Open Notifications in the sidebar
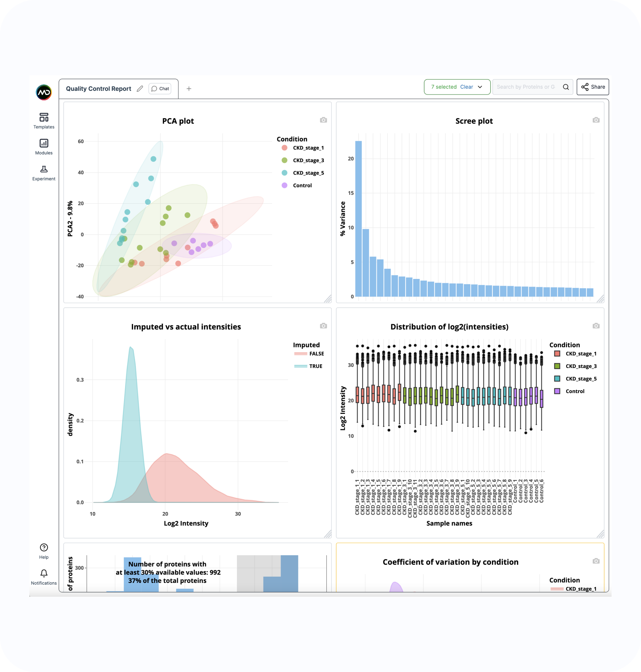The image size is (641, 672). click(44, 577)
